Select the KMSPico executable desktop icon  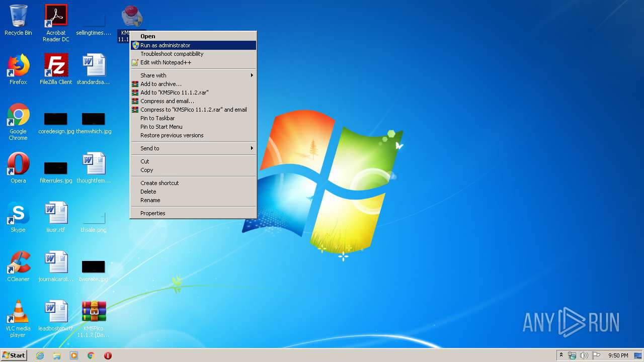(132, 18)
